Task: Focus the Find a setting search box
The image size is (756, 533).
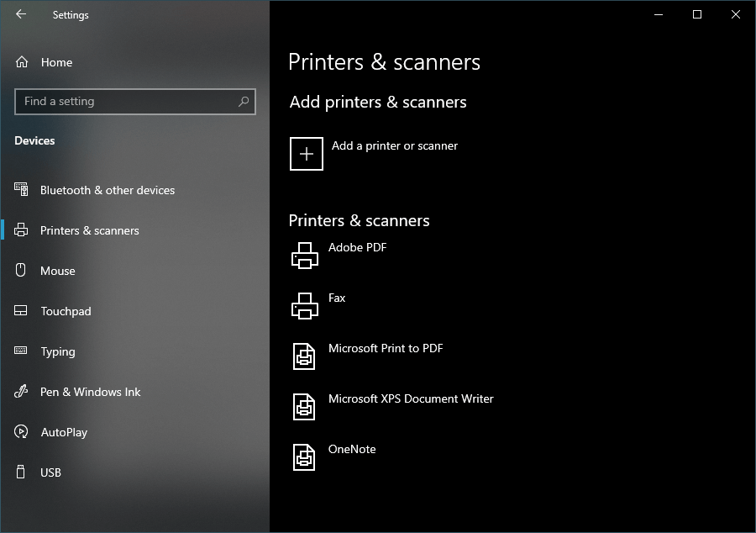Action: tap(135, 101)
